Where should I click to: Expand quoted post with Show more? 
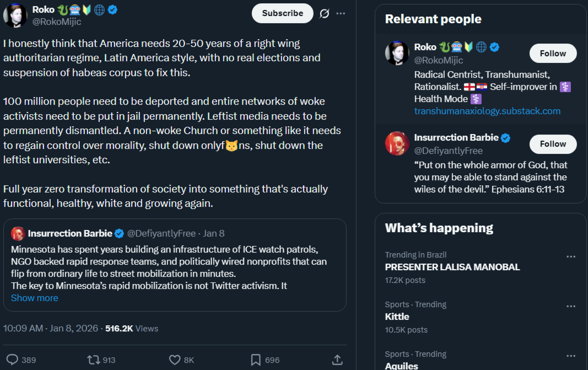tap(34, 298)
